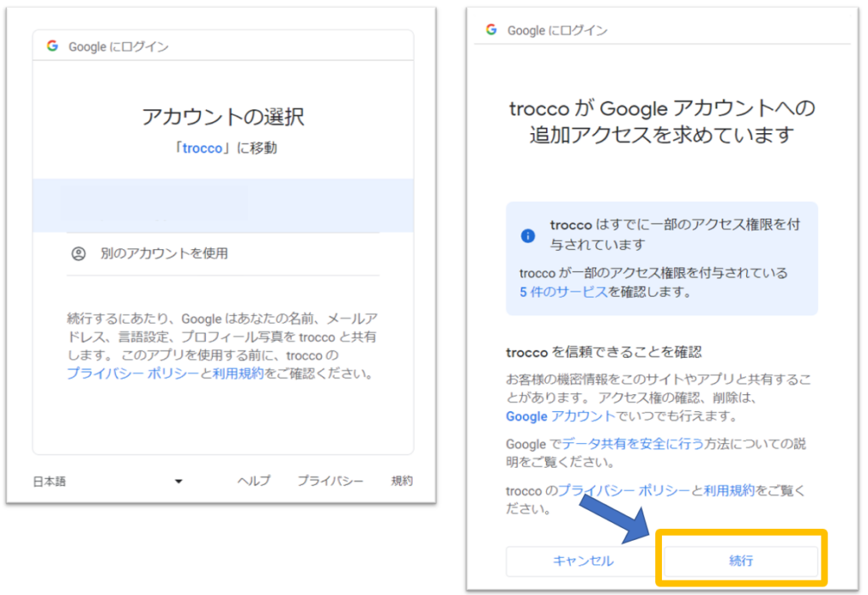Open 利用規約 link in right dialog
The width and height of the screenshot is (868, 595).
point(730,490)
